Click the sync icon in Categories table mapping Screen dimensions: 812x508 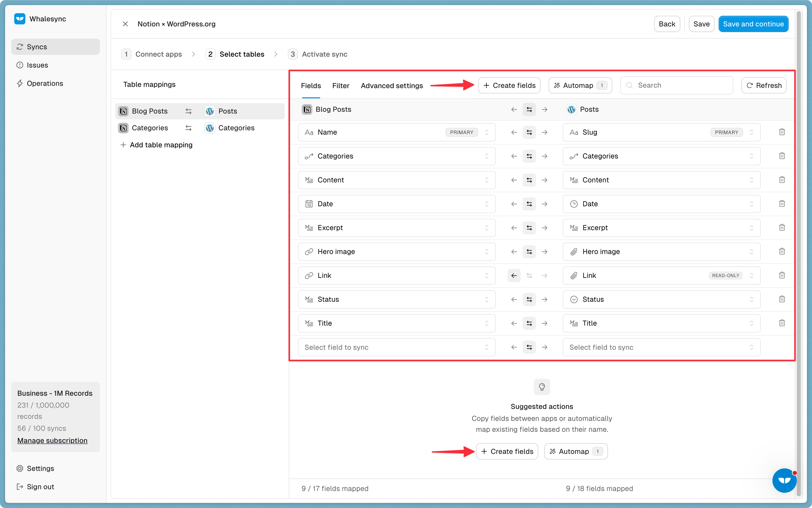click(189, 128)
